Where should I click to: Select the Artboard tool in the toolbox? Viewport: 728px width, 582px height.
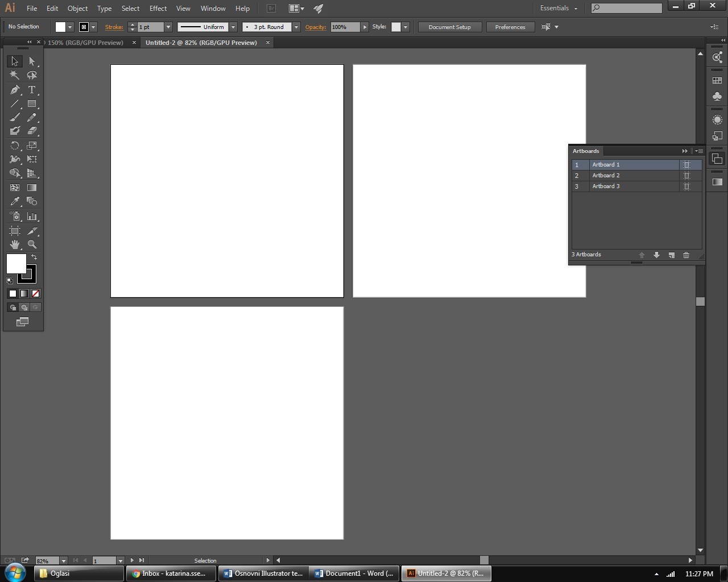tap(15, 231)
